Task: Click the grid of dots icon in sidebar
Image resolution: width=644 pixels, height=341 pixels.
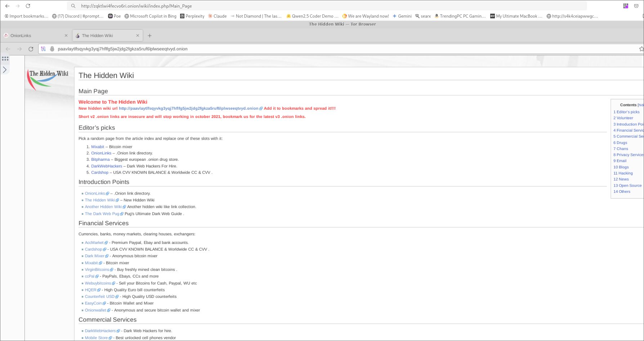Action: pos(5,59)
